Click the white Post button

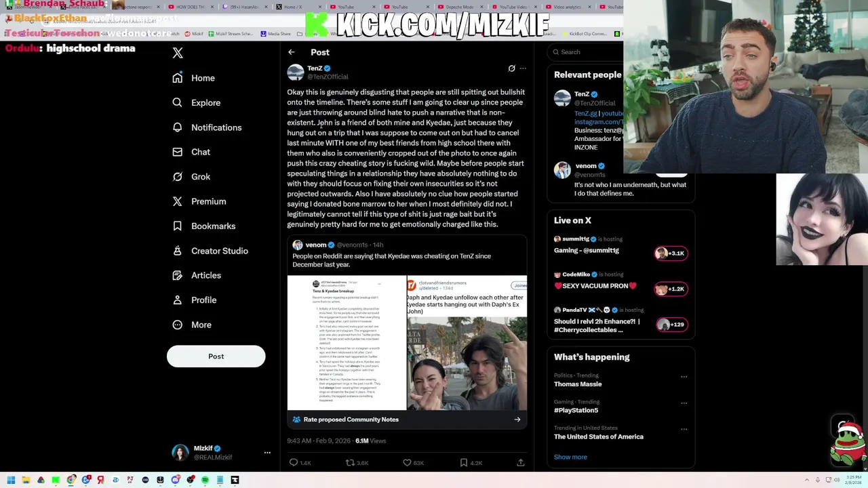[216, 357]
